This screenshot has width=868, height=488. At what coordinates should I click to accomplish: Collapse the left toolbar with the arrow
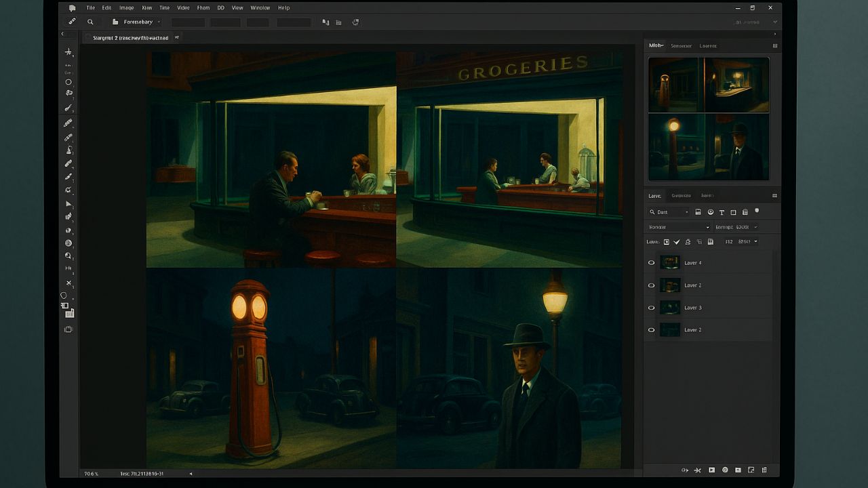pyautogui.click(x=63, y=34)
